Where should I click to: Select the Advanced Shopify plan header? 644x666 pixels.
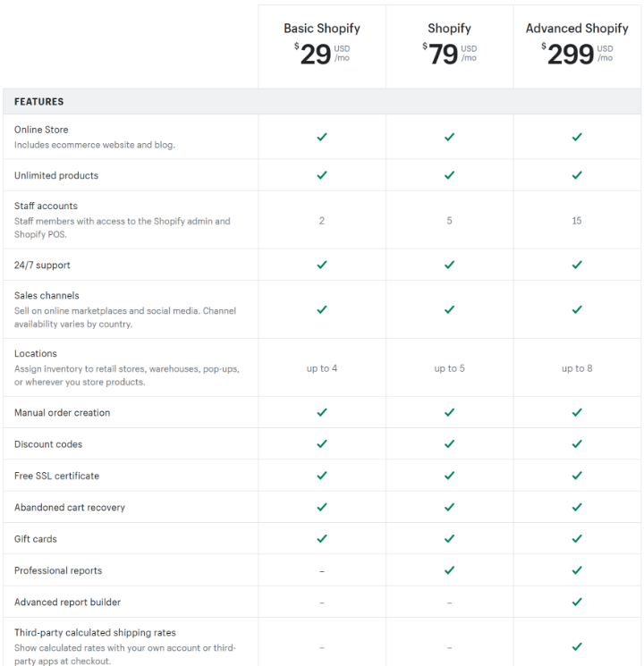[577, 29]
